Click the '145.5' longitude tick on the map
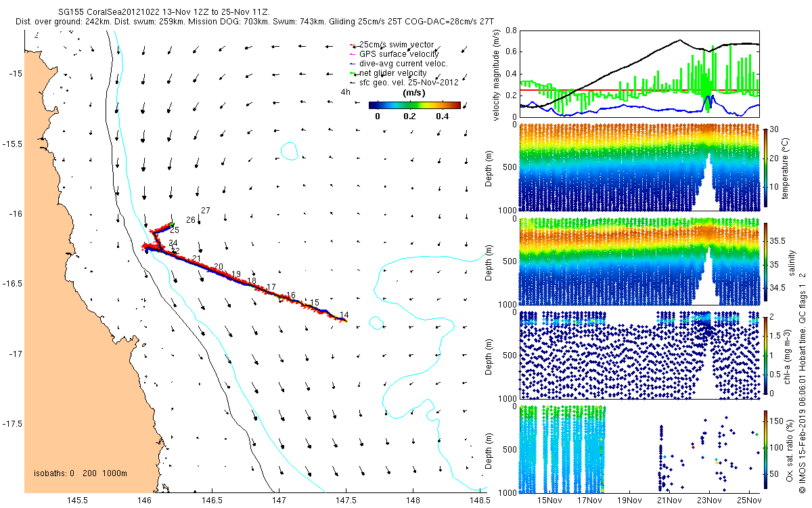 77,501
